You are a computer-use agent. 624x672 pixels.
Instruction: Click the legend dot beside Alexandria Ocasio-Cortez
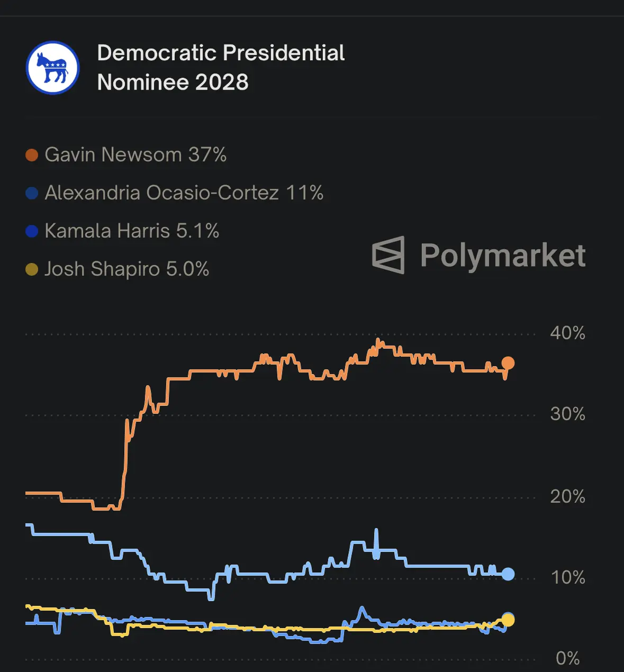[x=32, y=193]
